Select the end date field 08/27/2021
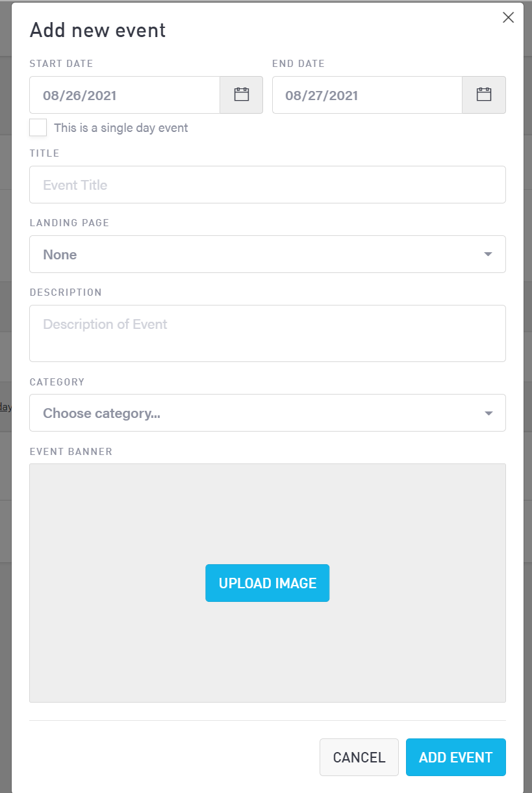The height and width of the screenshot is (793, 532). point(367,95)
